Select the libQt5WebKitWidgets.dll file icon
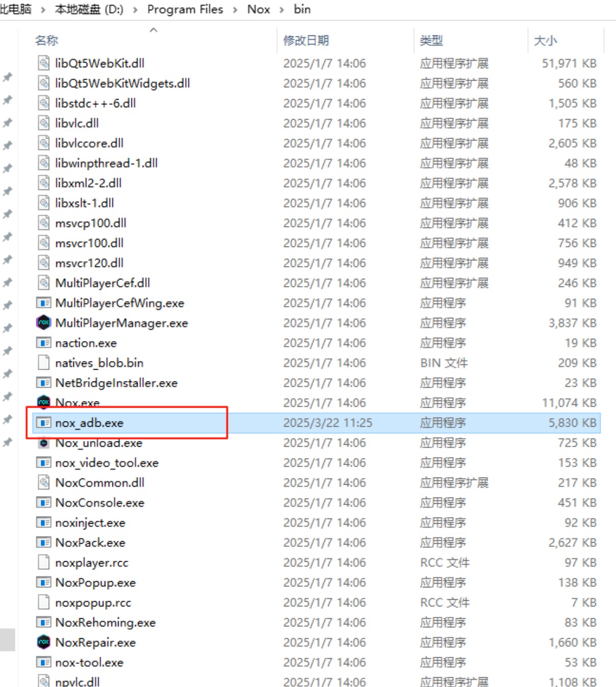The image size is (616, 687). click(x=44, y=83)
